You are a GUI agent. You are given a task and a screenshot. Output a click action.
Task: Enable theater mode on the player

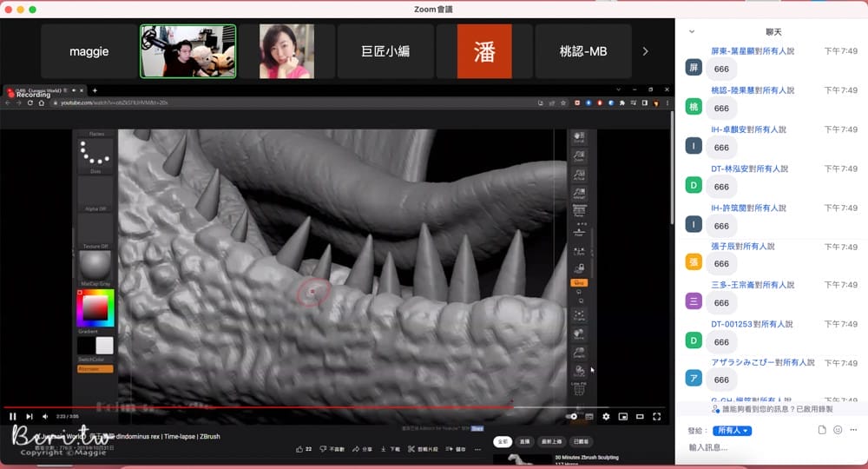pyautogui.click(x=640, y=416)
